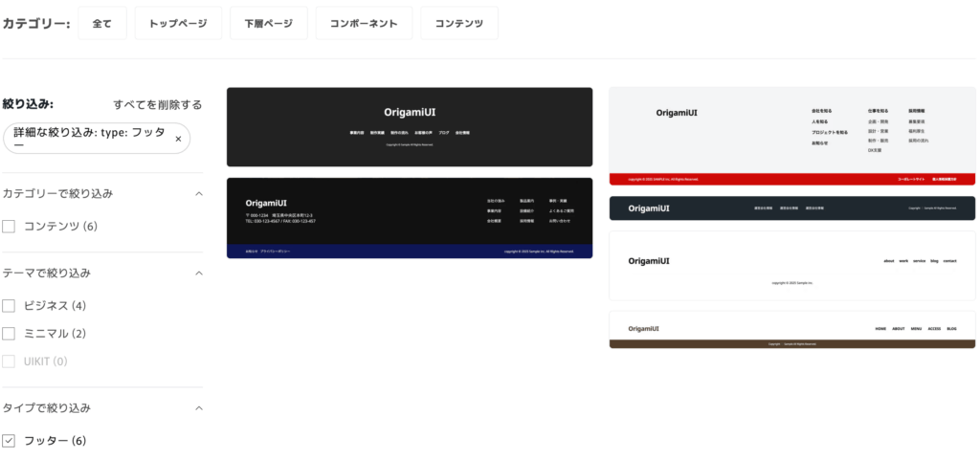Choose the コンポーネント category button
The height and width of the screenshot is (459, 980).
[x=364, y=23]
